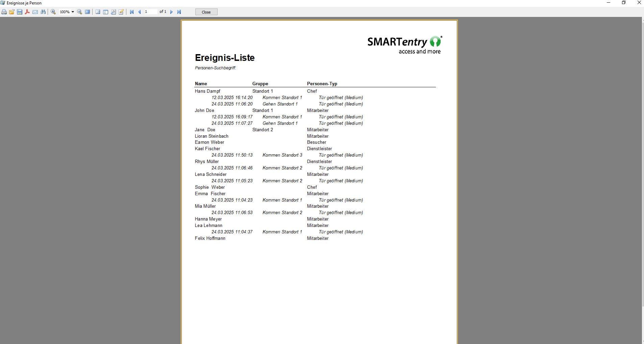Print the Ereignis-Liste report

tap(4, 12)
